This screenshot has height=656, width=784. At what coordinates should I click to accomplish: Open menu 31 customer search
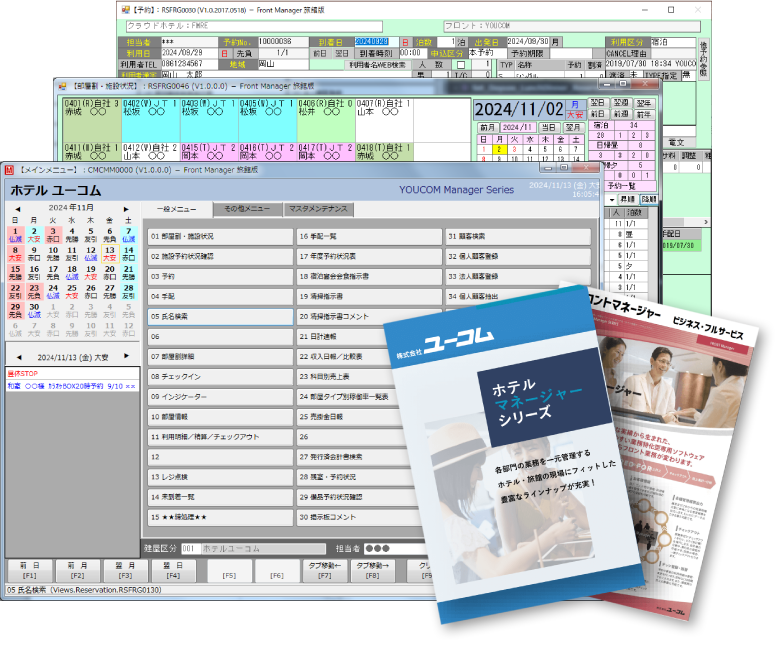point(518,236)
